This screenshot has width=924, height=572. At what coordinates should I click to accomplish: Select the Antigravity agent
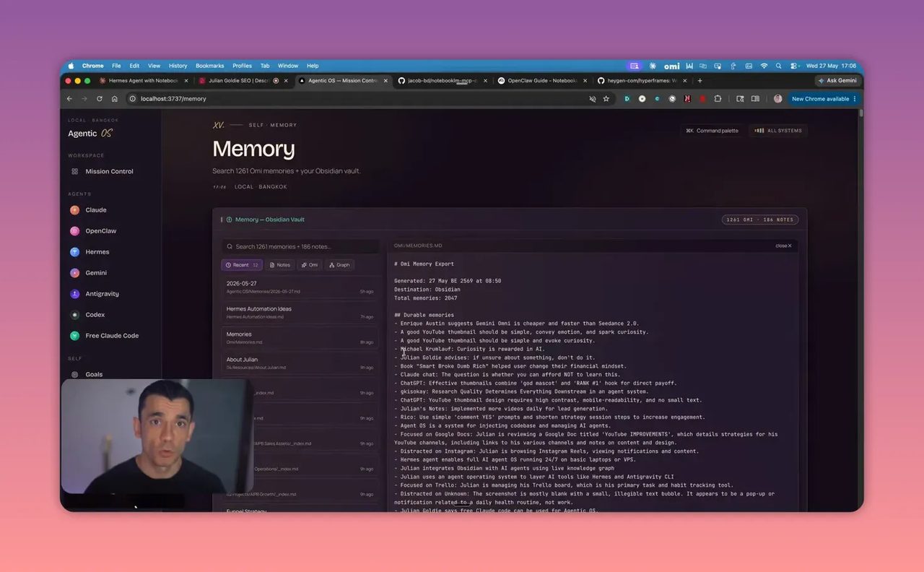[95, 294]
